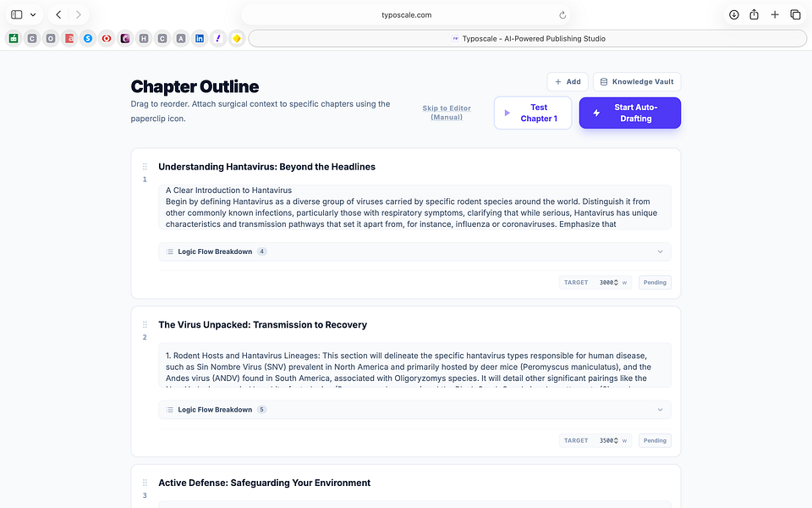Open the gray C pinned tab beside the O tab
This screenshot has height=508, width=812.
click(32, 38)
